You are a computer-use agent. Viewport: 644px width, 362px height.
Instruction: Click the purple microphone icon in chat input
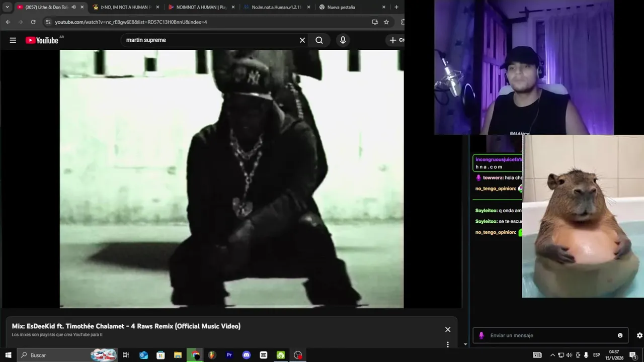pyautogui.click(x=481, y=335)
